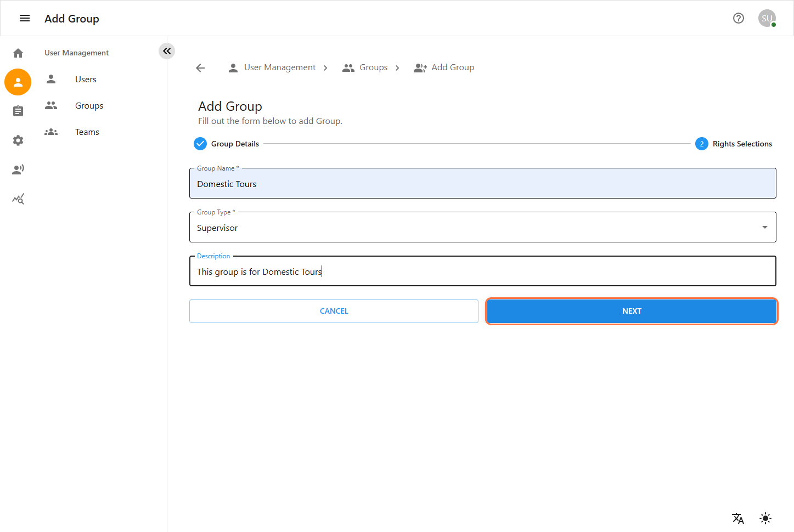Collapse the User Management side panel

pos(167,51)
